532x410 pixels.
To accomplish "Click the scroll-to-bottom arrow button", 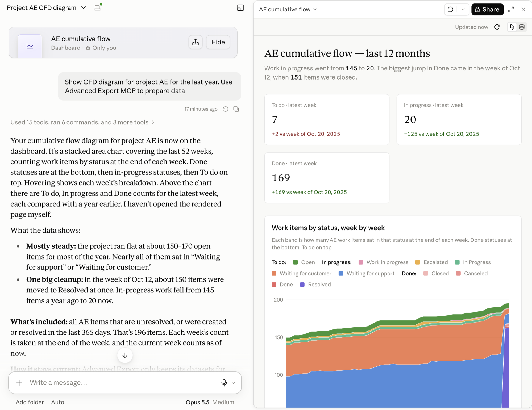I will click(x=125, y=355).
